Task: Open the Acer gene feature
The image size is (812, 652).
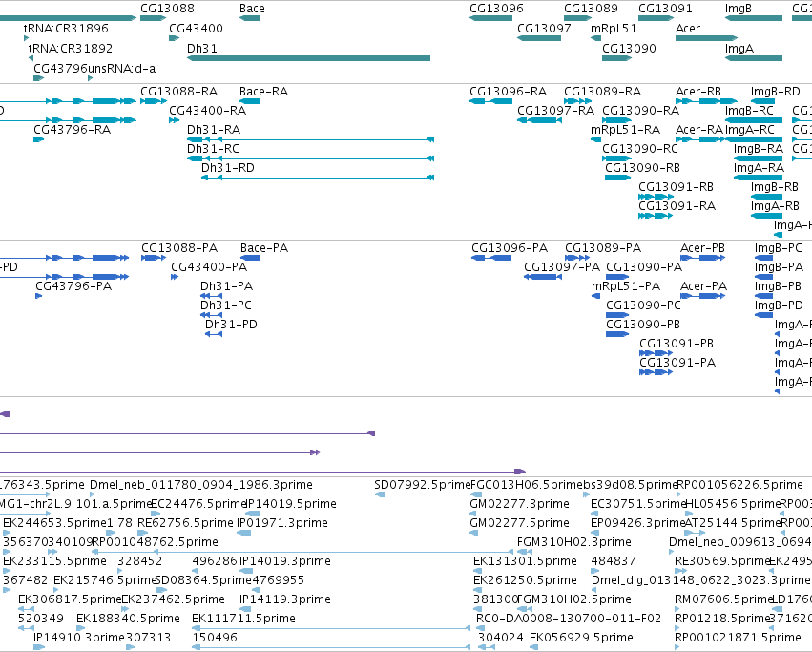Action: (706, 38)
